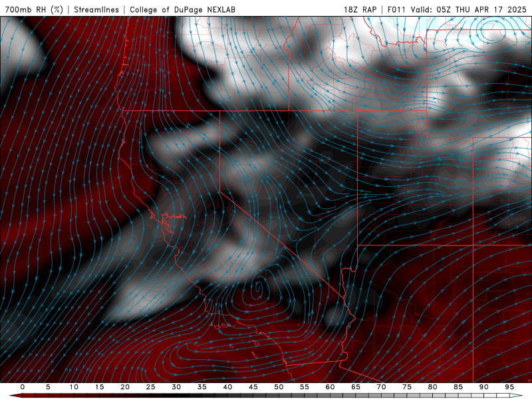This screenshot has height=399, width=532.
Task: Select the "25" humidity scale value
Action: 151,387
